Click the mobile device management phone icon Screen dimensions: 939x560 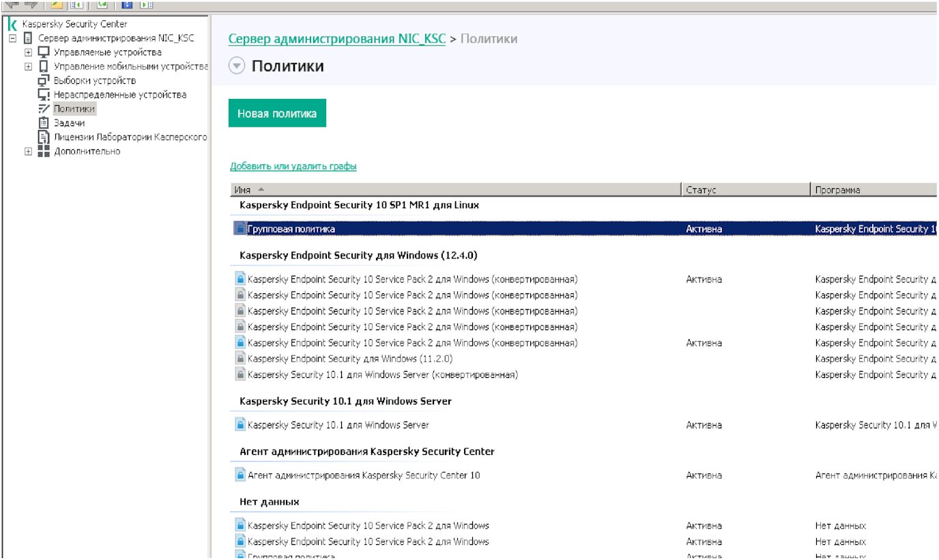[x=44, y=67]
